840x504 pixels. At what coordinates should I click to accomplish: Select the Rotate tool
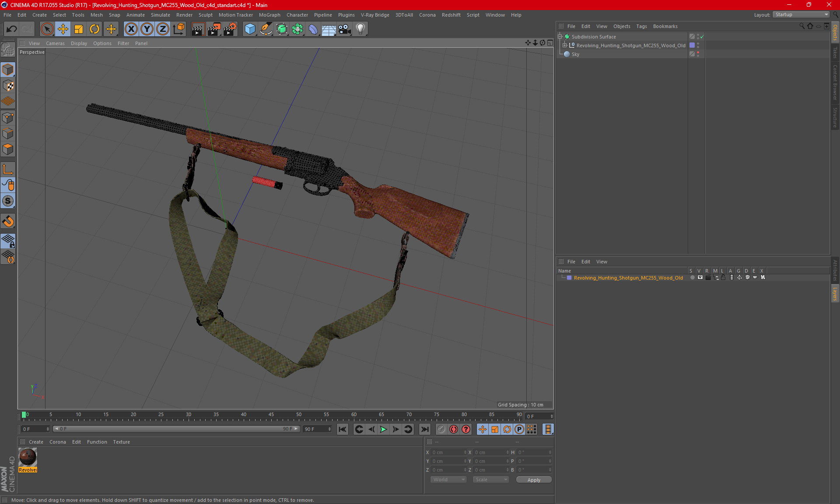94,29
